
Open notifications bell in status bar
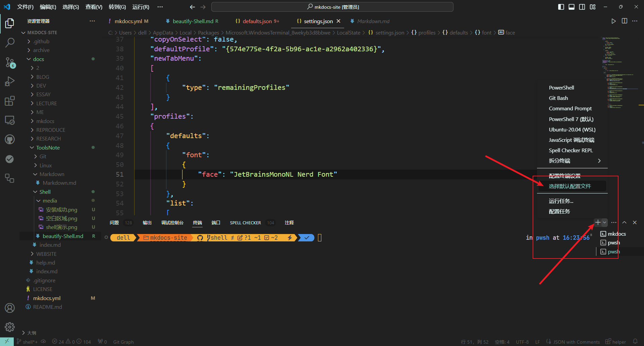point(635,342)
